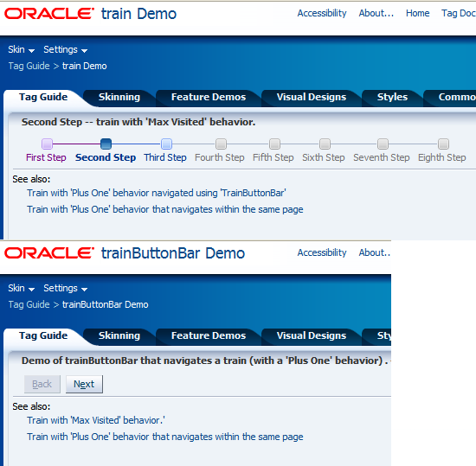Viewport: 476px width, 466px height.
Task: Open Settings dropdown in train Demo page
Action: (65, 49)
